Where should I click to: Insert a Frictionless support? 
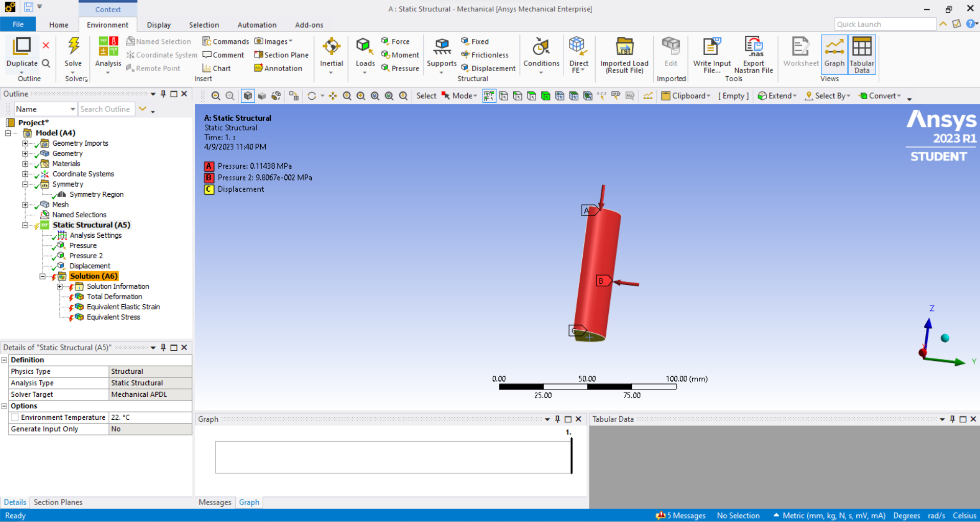pos(485,55)
